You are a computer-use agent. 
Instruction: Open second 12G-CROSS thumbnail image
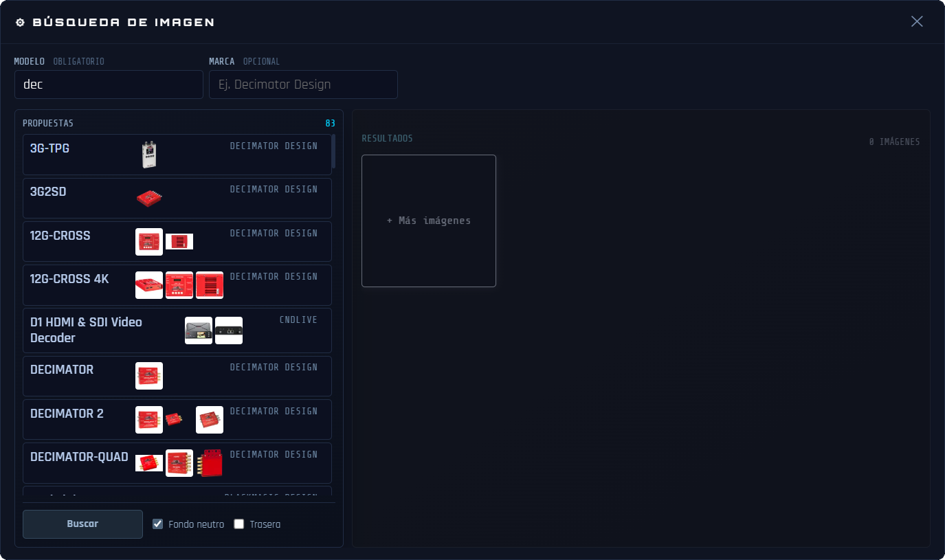[179, 242]
